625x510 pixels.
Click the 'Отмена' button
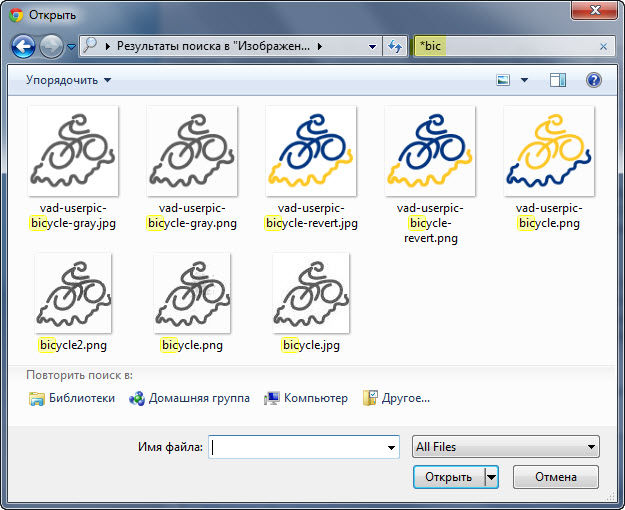pyautogui.click(x=556, y=477)
